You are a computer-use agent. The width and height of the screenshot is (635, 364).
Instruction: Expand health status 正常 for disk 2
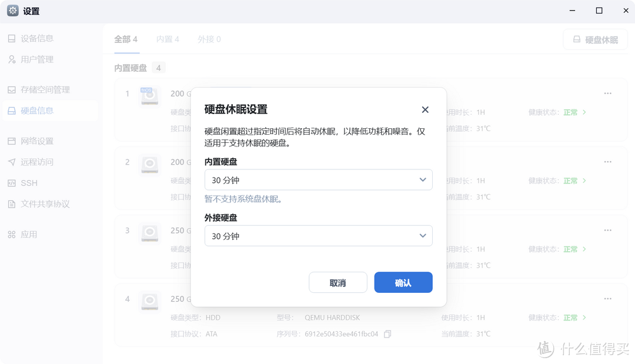(574, 181)
